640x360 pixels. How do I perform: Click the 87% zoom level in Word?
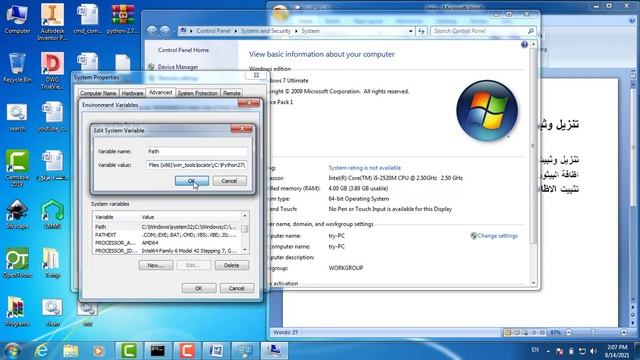[556, 333]
